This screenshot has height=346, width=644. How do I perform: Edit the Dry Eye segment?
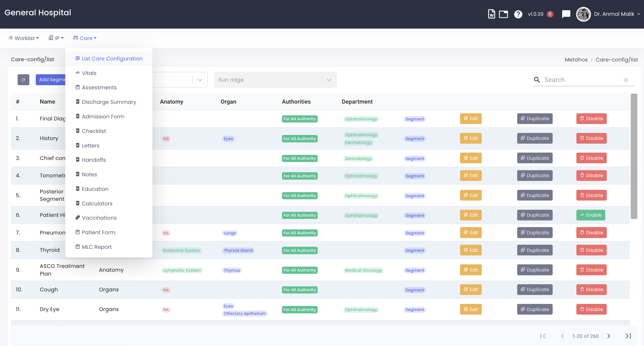[x=470, y=309]
